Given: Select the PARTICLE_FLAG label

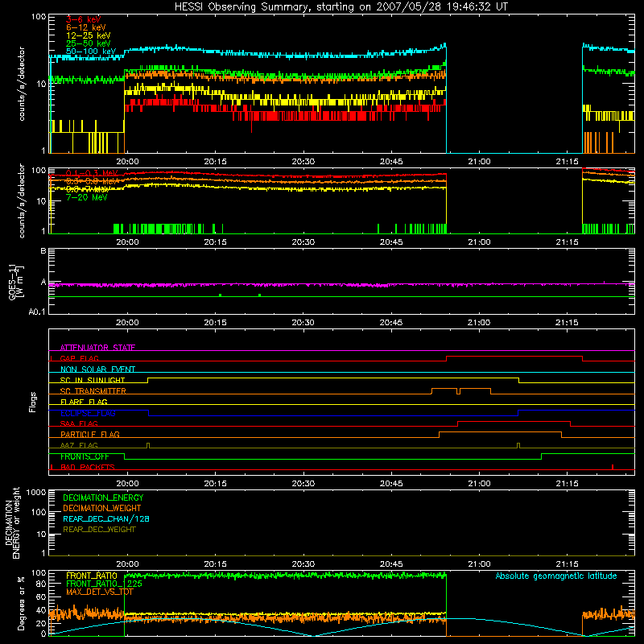Looking at the screenshot, I should [x=90, y=434].
